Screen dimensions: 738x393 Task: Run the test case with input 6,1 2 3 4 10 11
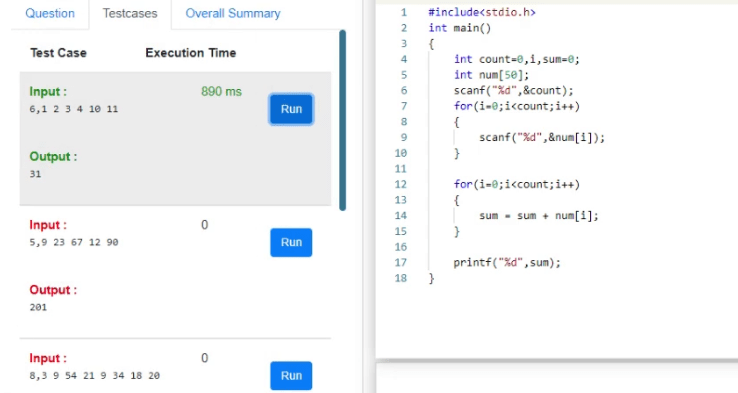[x=291, y=109]
